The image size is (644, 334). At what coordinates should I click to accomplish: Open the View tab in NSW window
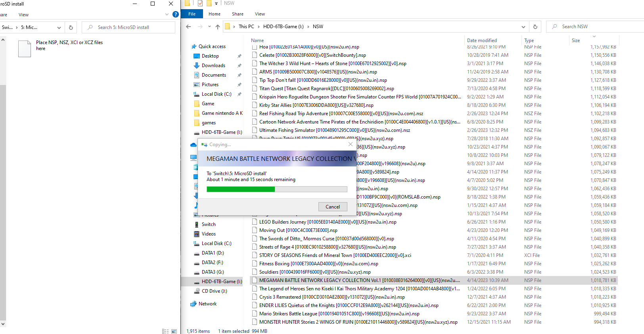point(260,14)
